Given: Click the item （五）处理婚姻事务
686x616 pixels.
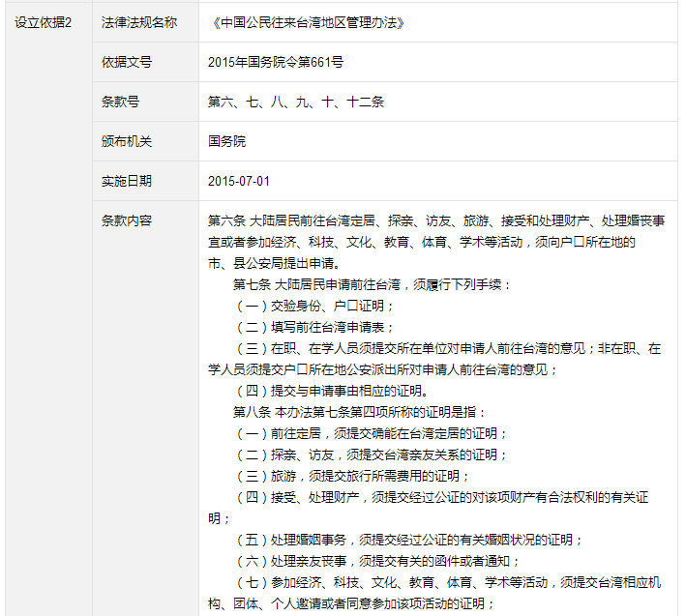Looking at the screenshot, I should pyautogui.click(x=408, y=540).
